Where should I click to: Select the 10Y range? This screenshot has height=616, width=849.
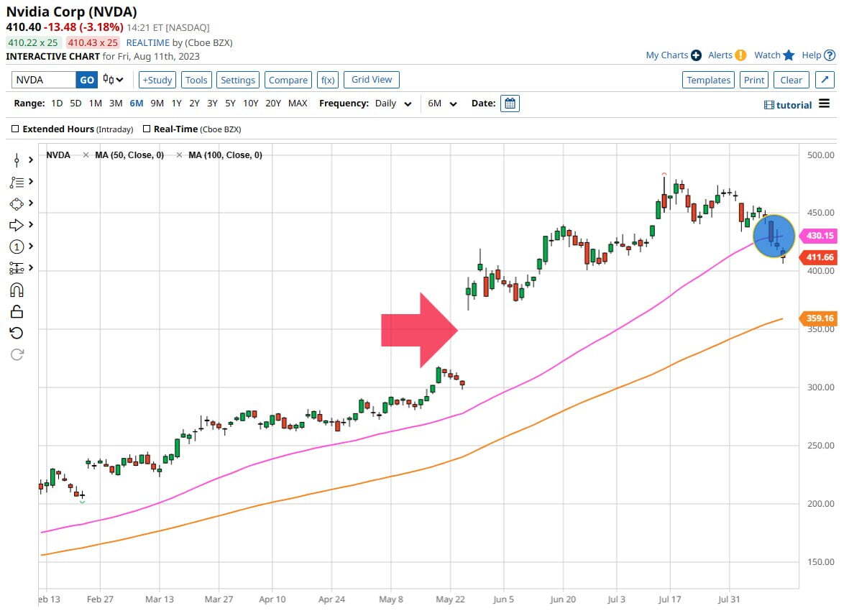pyautogui.click(x=251, y=104)
